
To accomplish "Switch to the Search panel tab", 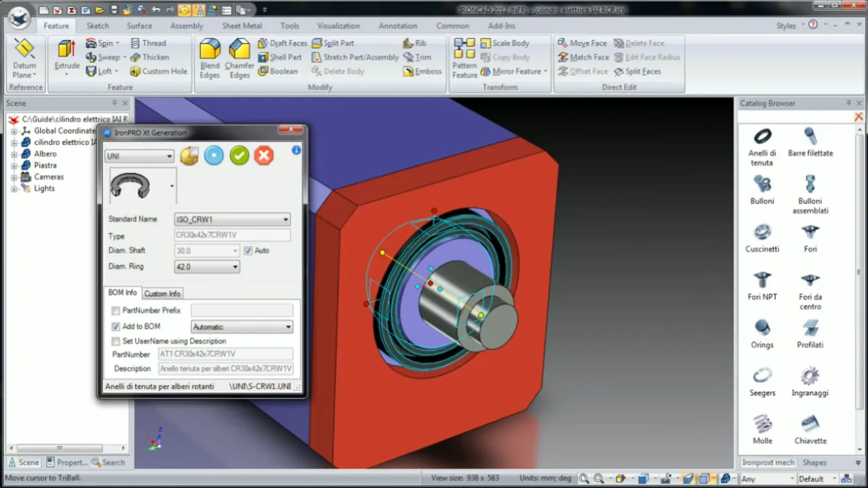I will point(108,462).
